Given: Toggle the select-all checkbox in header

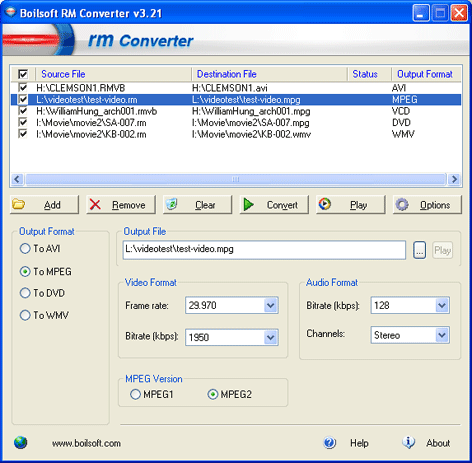Looking at the screenshot, I should 23,74.
